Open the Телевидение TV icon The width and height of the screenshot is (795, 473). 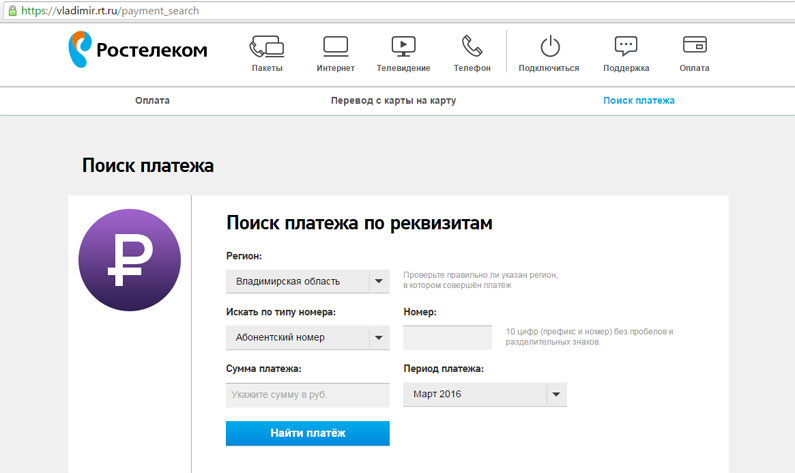(x=403, y=46)
